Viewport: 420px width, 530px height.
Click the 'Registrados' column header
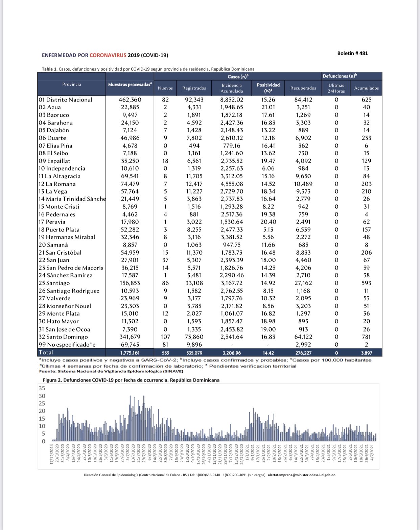click(x=194, y=88)
